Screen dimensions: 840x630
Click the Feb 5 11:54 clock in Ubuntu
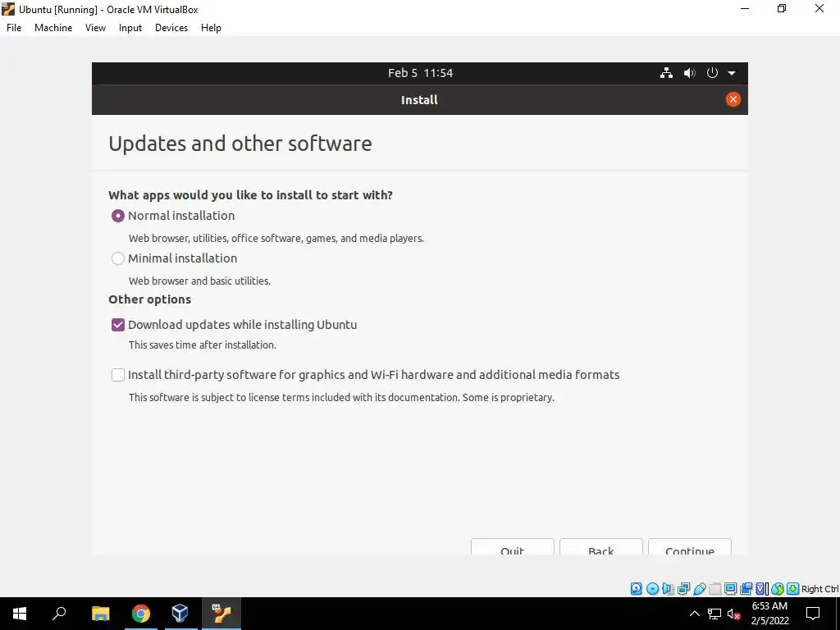pyautogui.click(x=421, y=73)
